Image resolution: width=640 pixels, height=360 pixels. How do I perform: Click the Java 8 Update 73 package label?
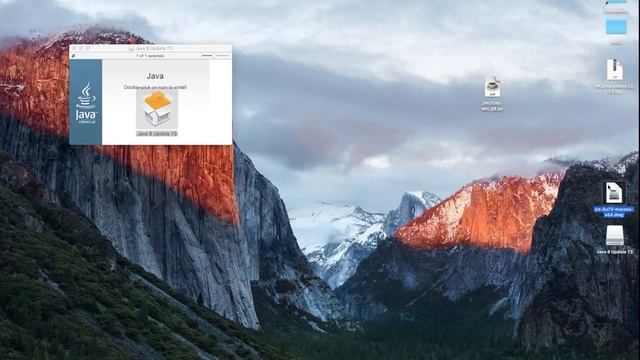click(157, 133)
